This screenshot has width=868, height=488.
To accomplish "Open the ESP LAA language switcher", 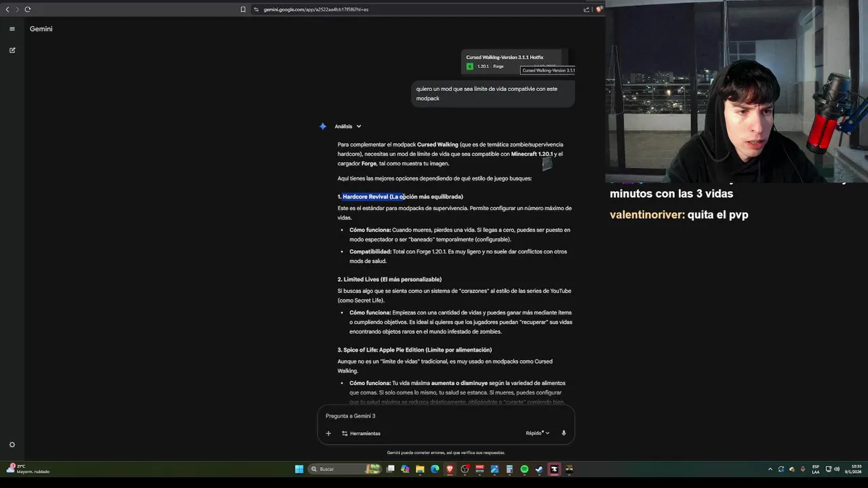I will (816, 469).
